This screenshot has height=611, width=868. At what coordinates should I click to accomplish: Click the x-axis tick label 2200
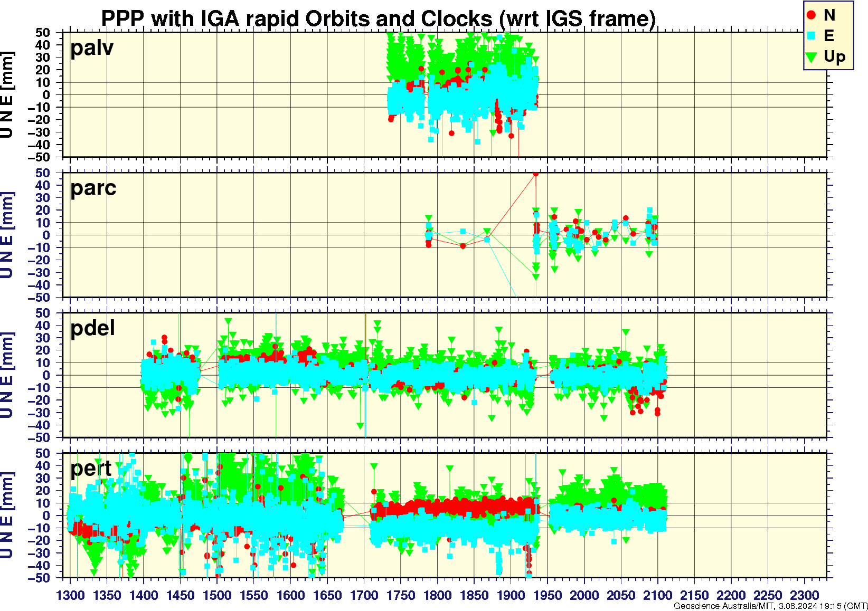(x=731, y=596)
